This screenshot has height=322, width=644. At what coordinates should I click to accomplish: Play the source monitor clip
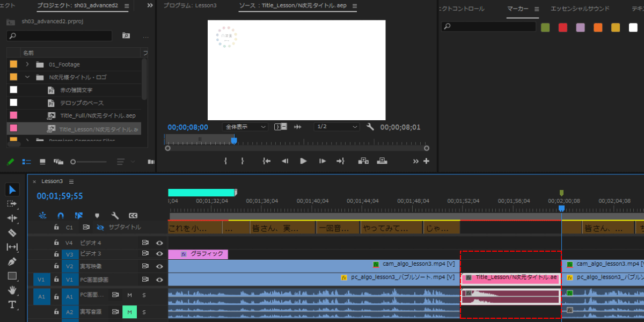[x=303, y=160]
